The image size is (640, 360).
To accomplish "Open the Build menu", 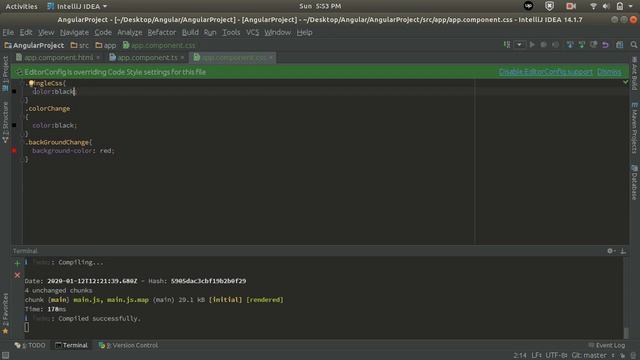I will (190, 32).
